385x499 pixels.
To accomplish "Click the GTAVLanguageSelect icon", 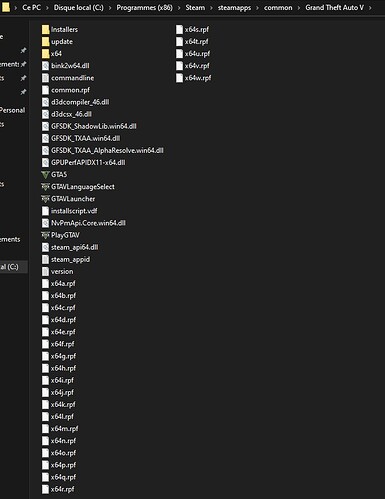I will pyautogui.click(x=45, y=187).
